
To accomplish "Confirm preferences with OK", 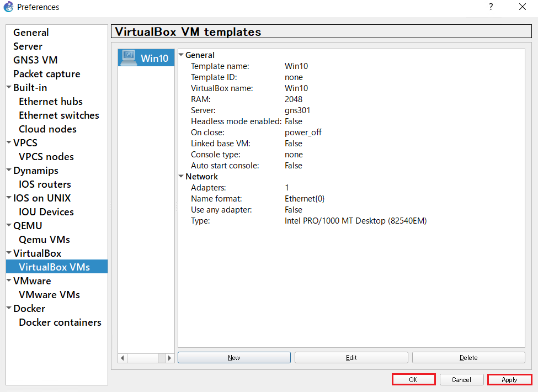I will (x=413, y=379).
